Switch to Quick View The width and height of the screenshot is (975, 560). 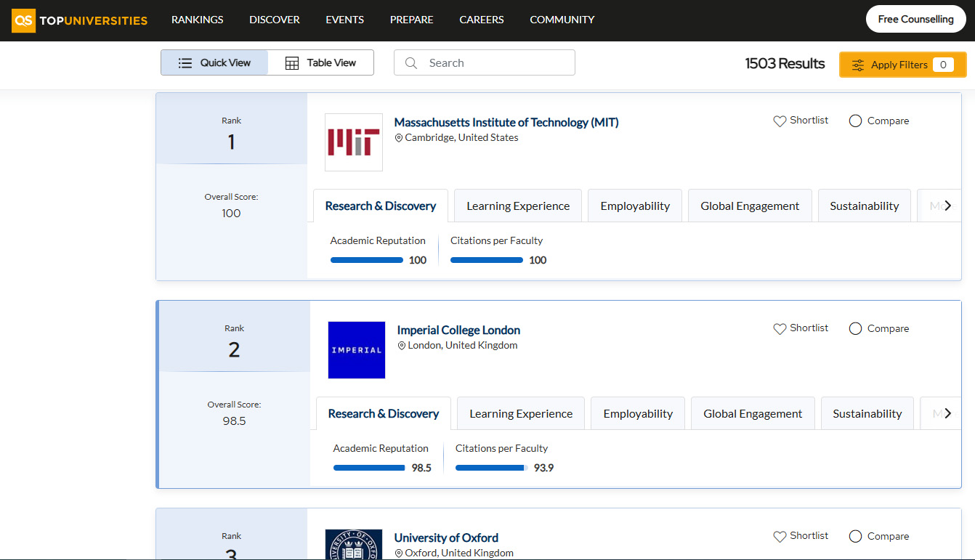[x=214, y=62]
